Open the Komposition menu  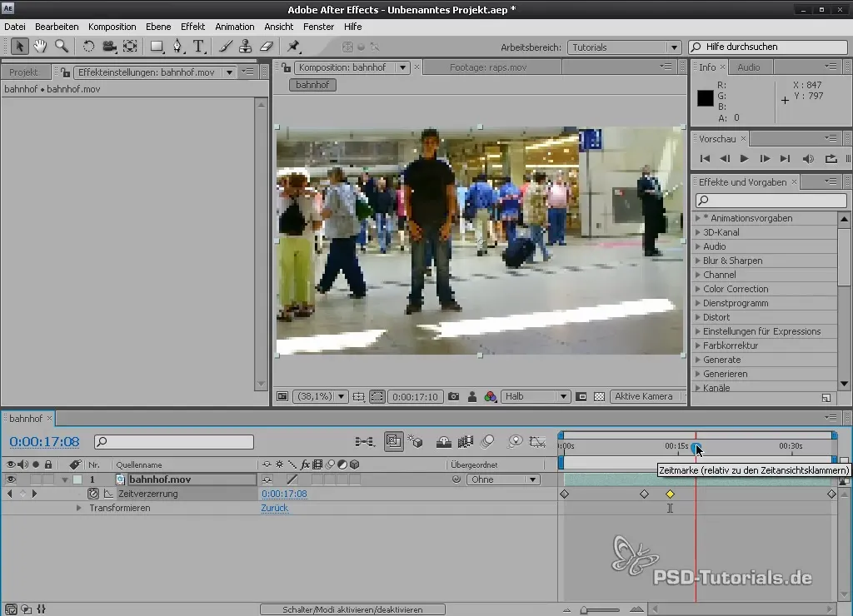pos(112,27)
